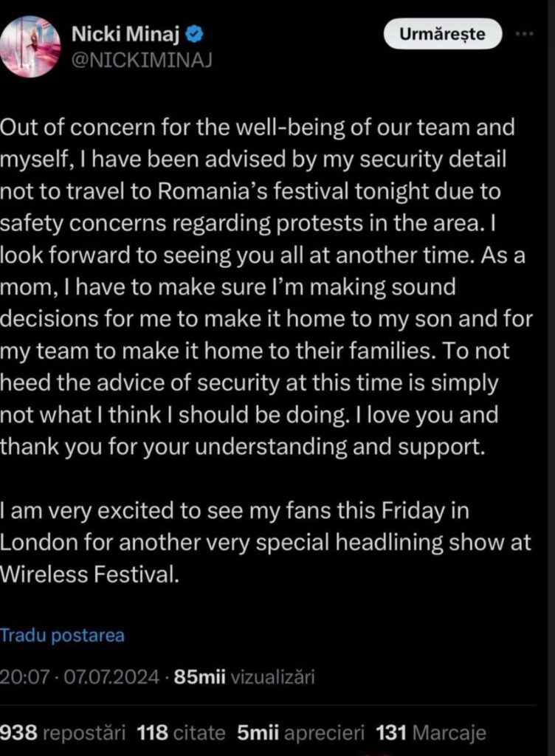Image resolution: width=555 pixels, height=756 pixels.
Task: Open the 5mii aprecieri likes list
Action: point(301,732)
